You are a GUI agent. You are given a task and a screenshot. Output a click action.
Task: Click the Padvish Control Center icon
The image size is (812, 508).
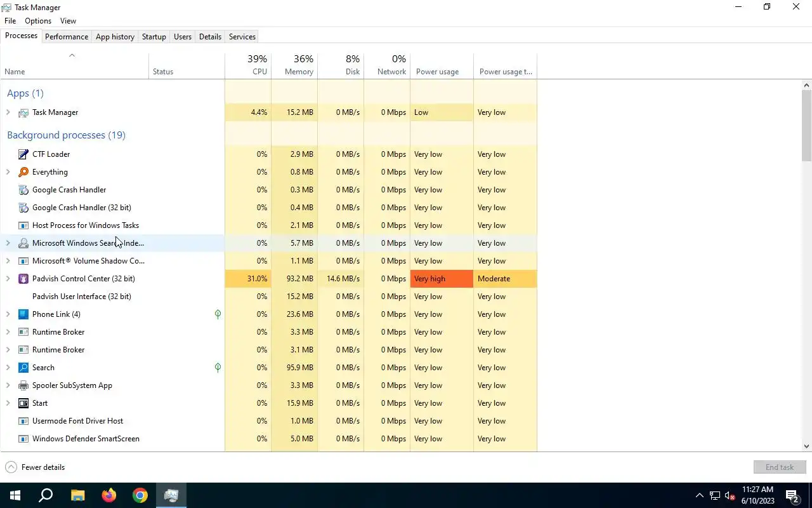click(x=23, y=279)
